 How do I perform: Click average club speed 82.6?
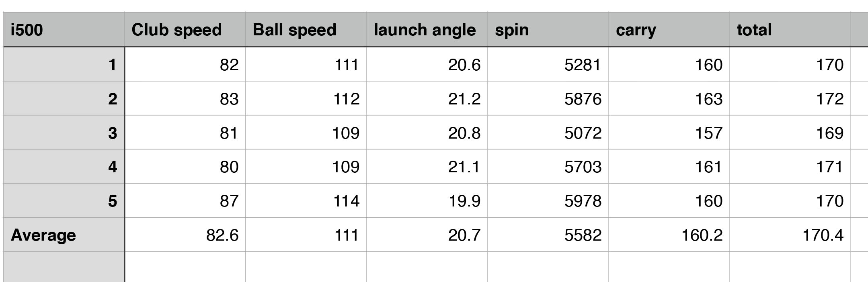coord(185,235)
